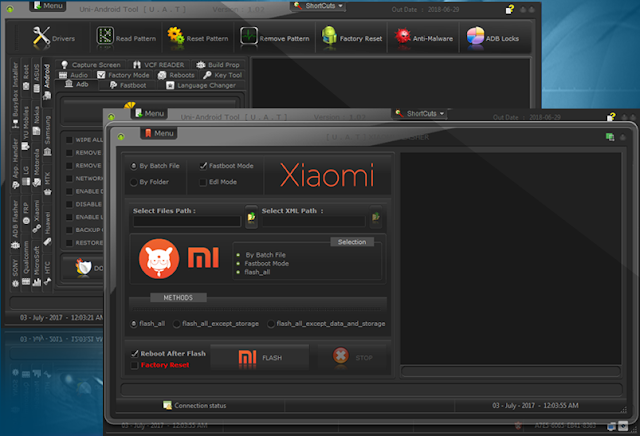Screen dimensions: 640x436
Task: Click green orb in Xiaomi flasher window corner
Action: tap(121, 137)
